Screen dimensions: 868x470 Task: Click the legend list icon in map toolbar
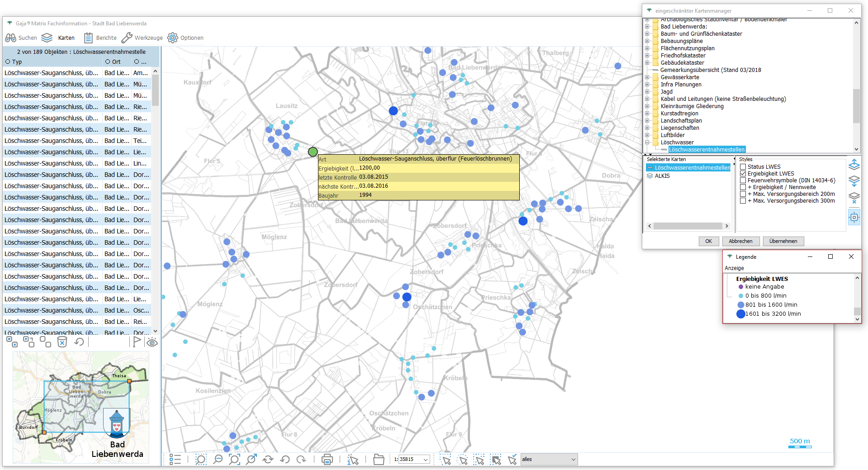coord(175,460)
